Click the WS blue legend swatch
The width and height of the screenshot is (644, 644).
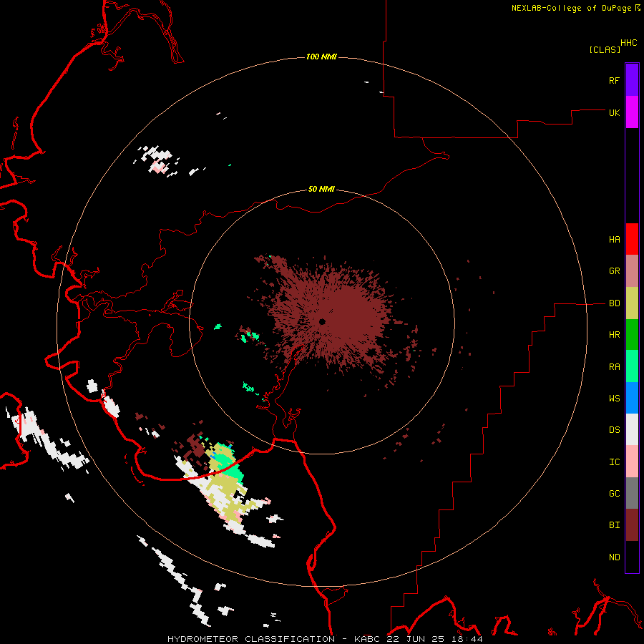coord(632,398)
